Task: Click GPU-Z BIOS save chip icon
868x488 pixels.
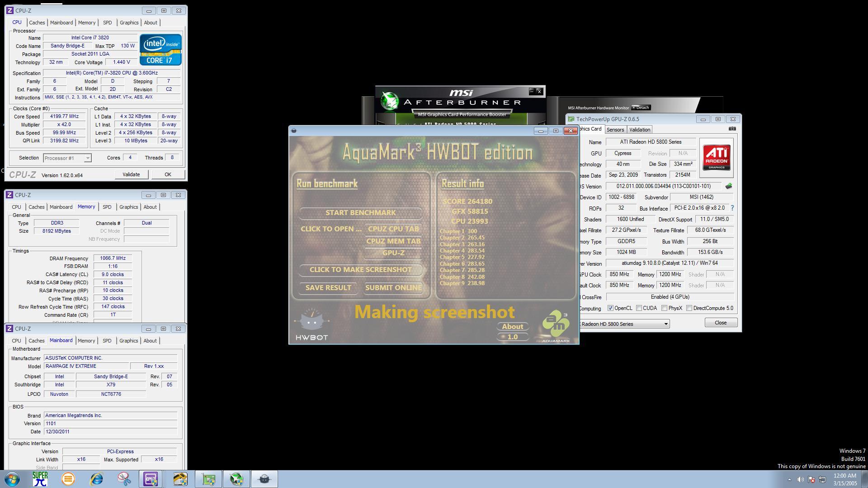Action: (728, 186)
